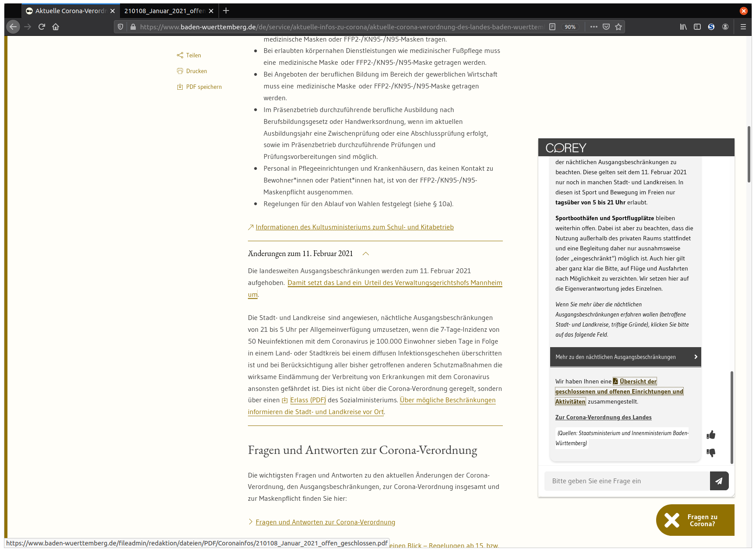Click the blue S extension icon
Viewport: 756px width, 552px height.
(x=711, y=27)
